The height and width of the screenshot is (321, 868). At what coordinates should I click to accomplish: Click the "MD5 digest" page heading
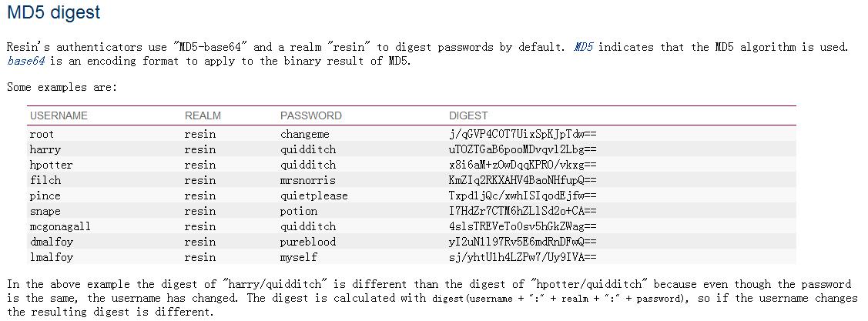point(53,13)
